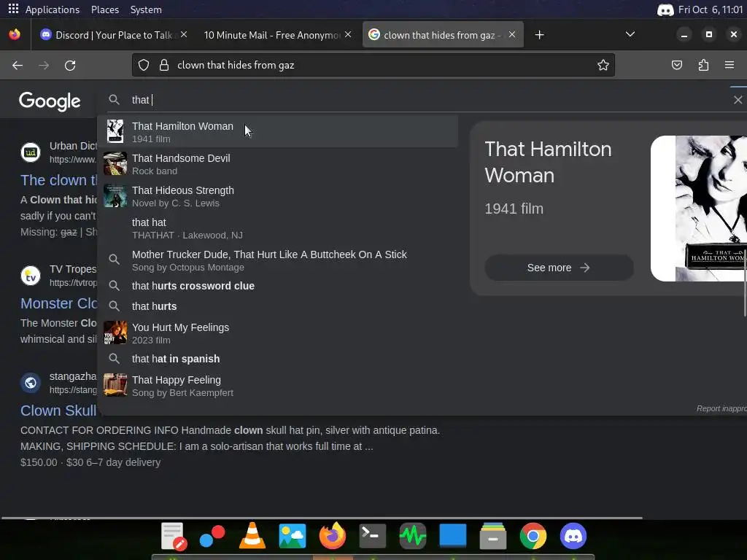This screenshot has width=747, height=560.
Task: Close the clown that hides from gaz tab
Action: tap(511, 35)
